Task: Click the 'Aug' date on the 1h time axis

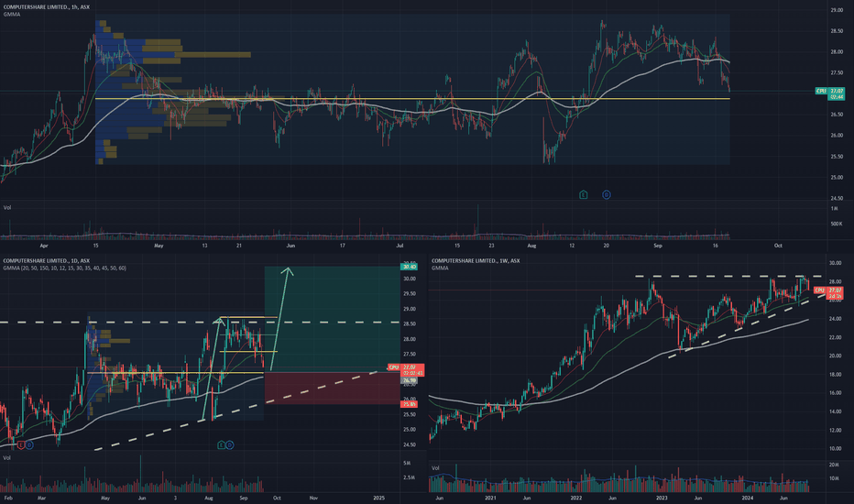Action: click(531, 246)
